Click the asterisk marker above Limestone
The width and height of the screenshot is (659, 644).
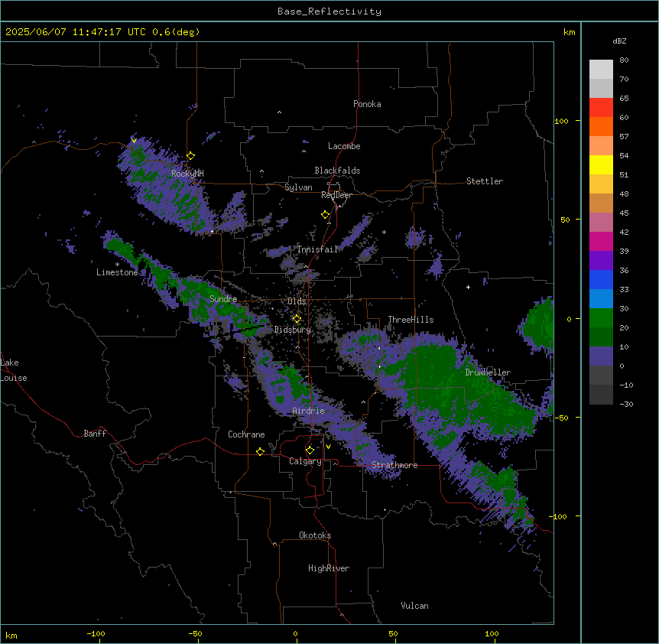pos(117,265)
